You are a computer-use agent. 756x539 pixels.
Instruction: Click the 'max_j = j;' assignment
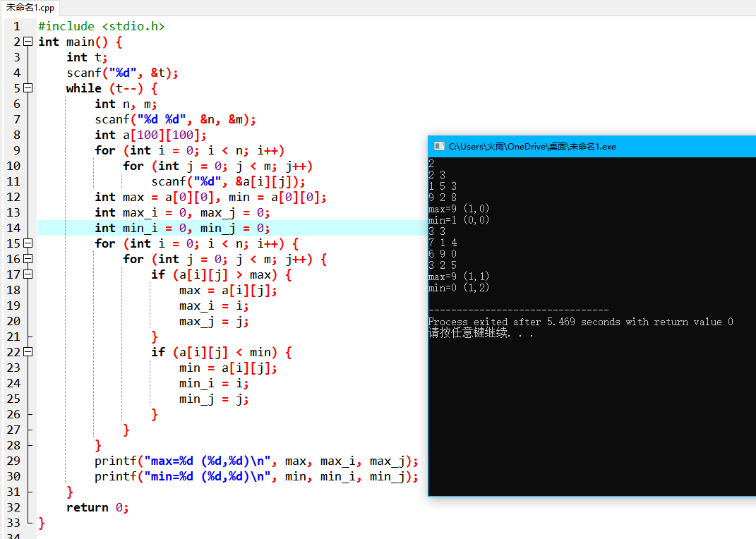214,321
